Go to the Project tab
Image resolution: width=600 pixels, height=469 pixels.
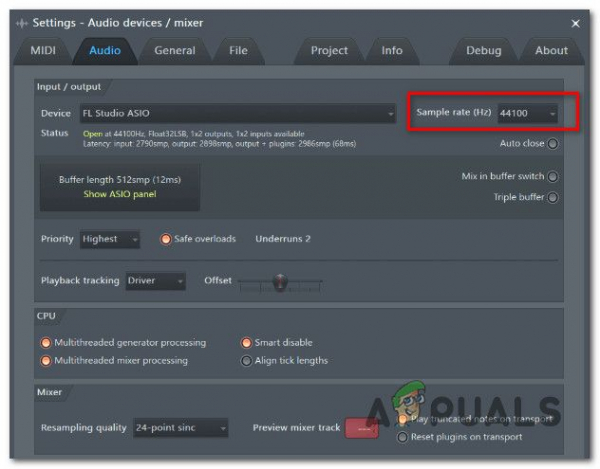[329, 50]
